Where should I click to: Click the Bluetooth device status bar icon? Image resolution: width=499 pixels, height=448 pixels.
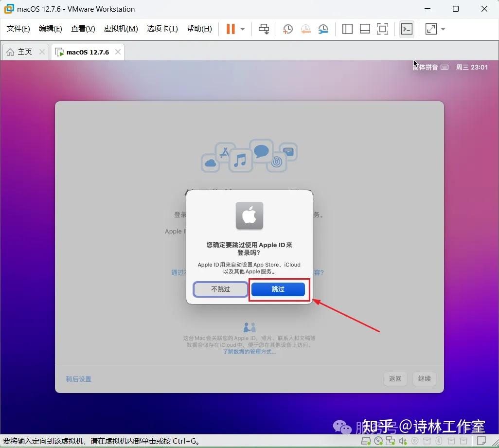[x=439, y=441]
